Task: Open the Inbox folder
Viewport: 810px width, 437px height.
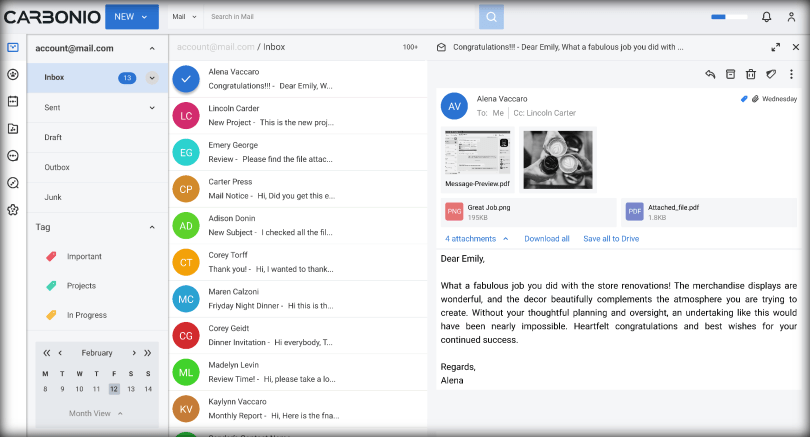Action: (x=98, y=78)
